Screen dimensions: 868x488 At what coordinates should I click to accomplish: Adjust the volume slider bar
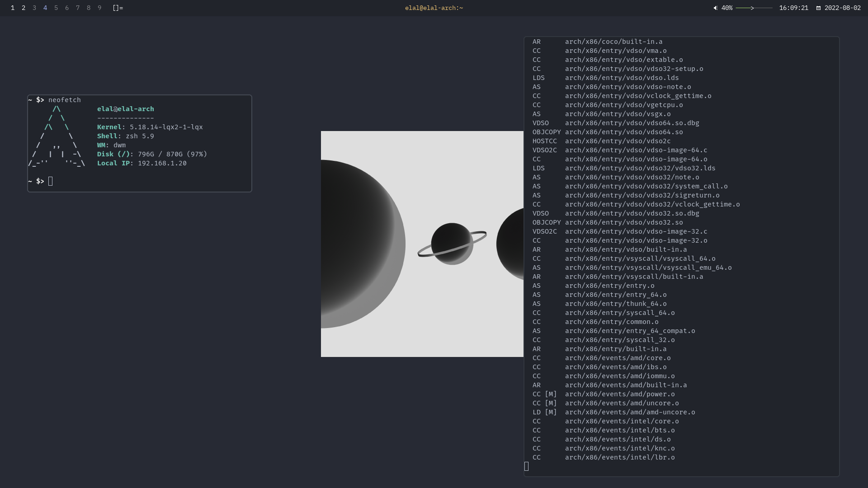pyautogui.click(x=754, y=8)
